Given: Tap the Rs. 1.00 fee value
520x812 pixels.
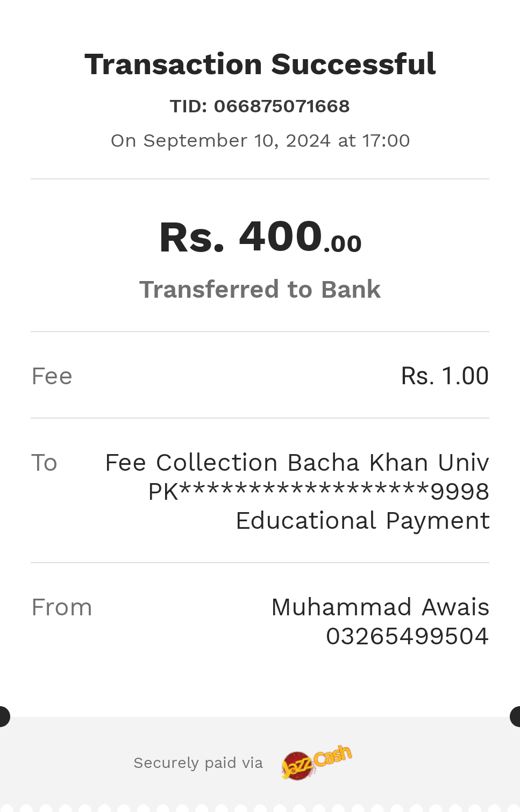Looking at the screenshot, I should click(445, 376).
